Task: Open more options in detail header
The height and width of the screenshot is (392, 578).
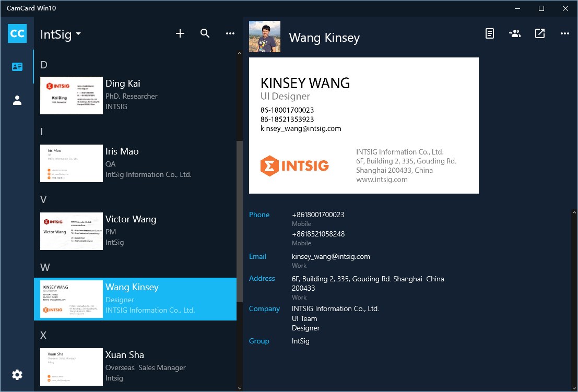Action: click(565, 33)
